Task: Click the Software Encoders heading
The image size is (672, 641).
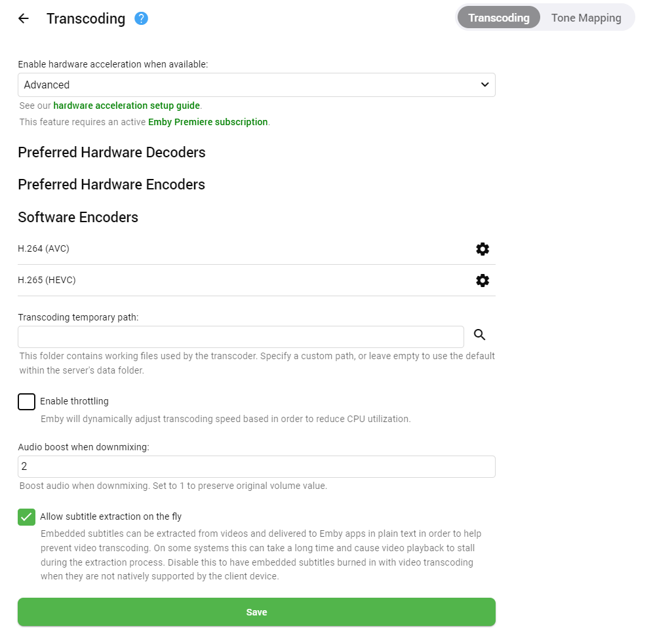Action: tap(78, 218)
